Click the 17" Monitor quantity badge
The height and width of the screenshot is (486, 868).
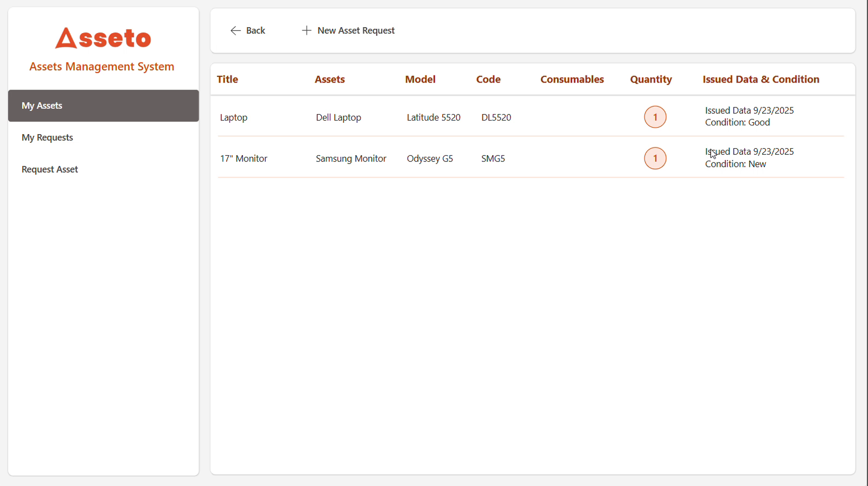655,159
